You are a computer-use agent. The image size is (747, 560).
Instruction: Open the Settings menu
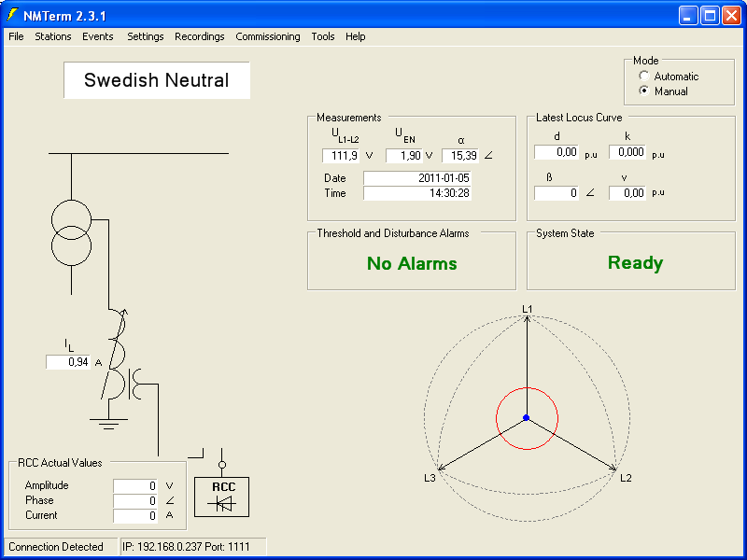[x=146, y=36]
